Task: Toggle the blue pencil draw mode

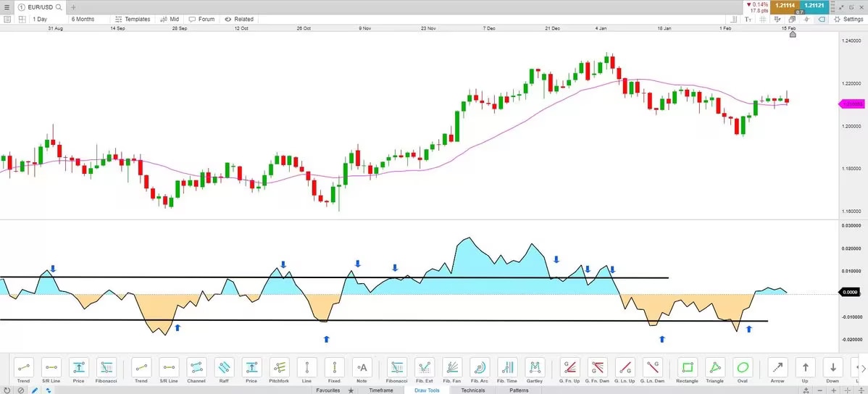Action: click(x=34, y=390)
